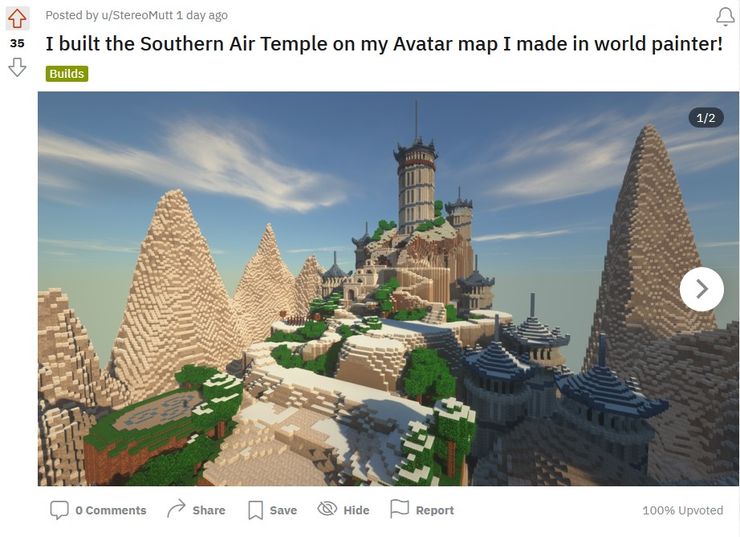Go to the next gallery image
This screenshot has height=537, width=740.
click(x=702, y=289)
